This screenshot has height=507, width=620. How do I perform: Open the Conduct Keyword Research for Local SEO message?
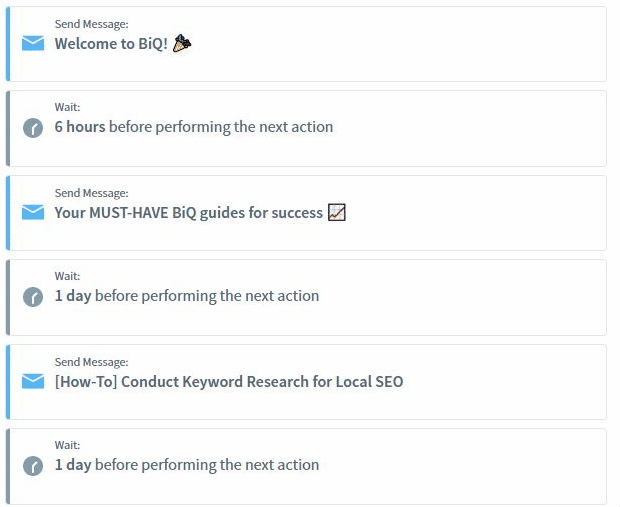point(229,382)
